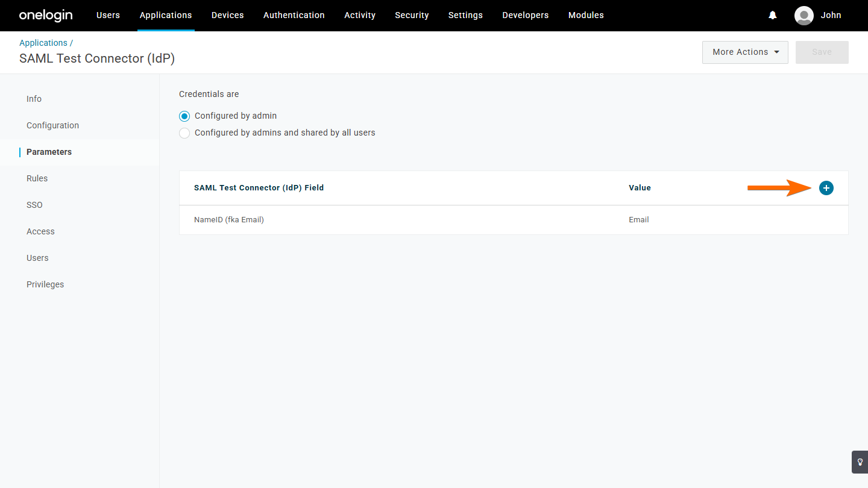
Task: Open the Modules top menu
Action: click(586, 16)
